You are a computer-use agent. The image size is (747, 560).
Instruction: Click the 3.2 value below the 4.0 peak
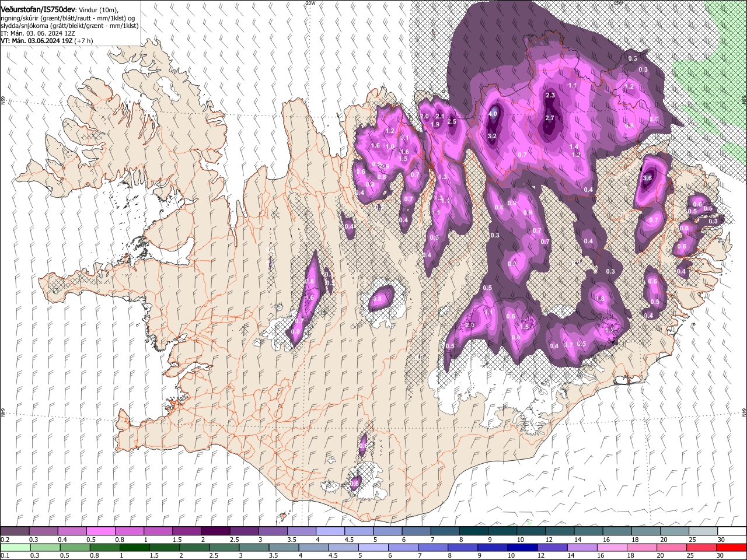492,136
